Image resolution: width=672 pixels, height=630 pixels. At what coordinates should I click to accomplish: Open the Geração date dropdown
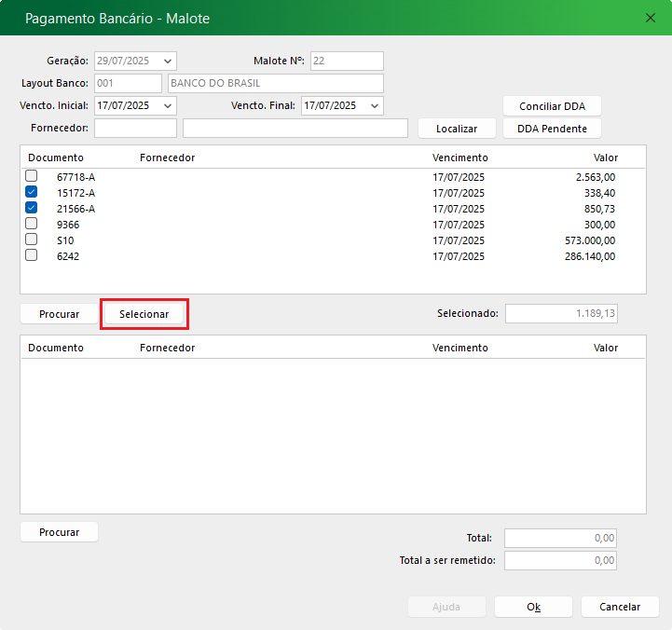tap(168, 61)
